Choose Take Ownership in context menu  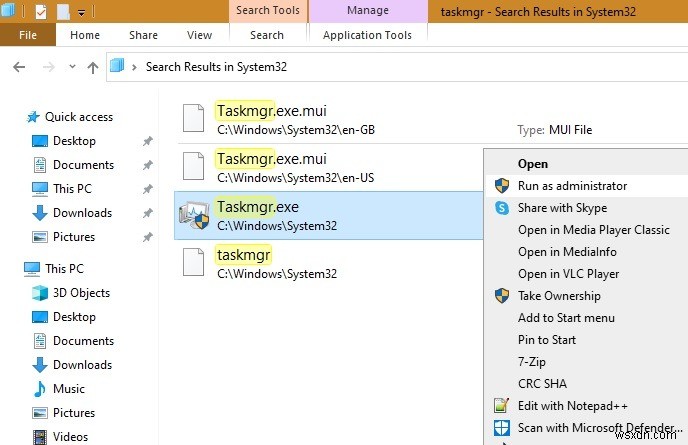(x=559, y=296)
